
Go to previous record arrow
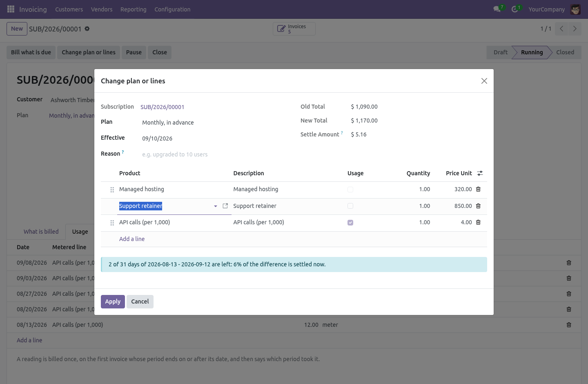click(561, 29)
